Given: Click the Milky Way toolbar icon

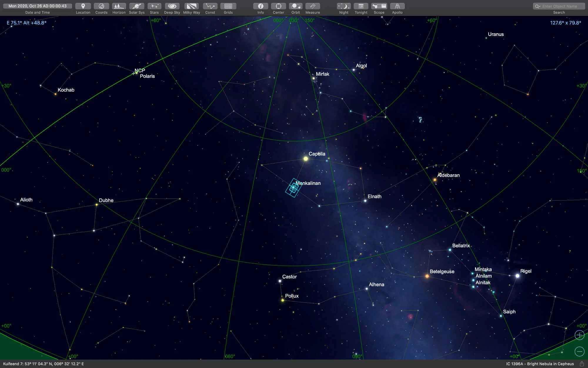Looking at the screenshot, I should 191,6.
